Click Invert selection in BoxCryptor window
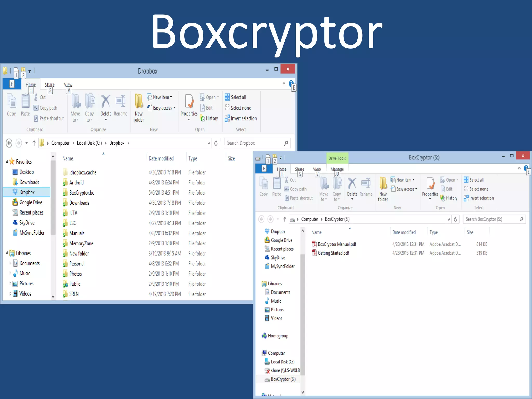The image size is (532, 399). [479, 198]
